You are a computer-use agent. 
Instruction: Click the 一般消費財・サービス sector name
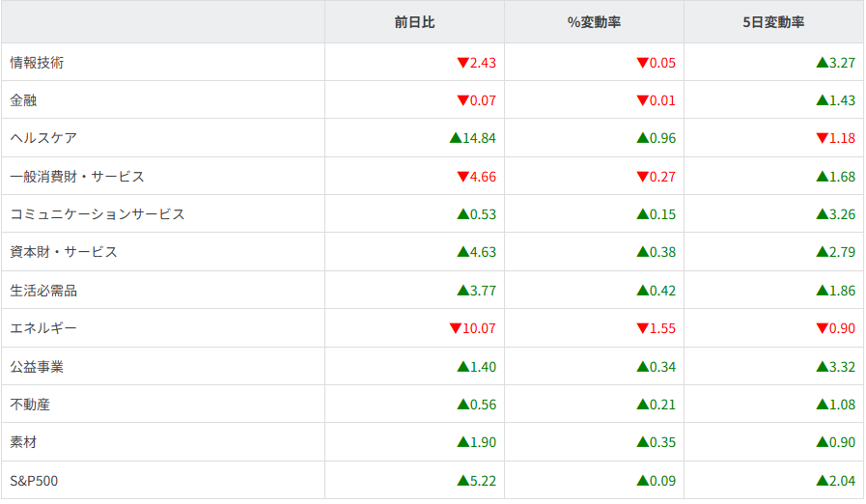coord(77,177)
